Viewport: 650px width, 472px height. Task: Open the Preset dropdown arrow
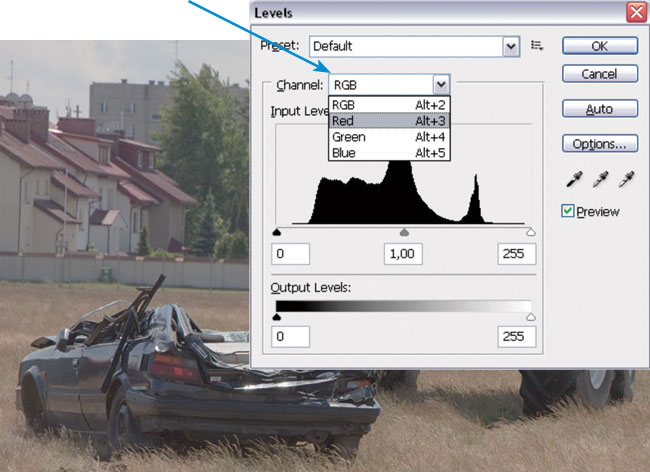point(511,46)
